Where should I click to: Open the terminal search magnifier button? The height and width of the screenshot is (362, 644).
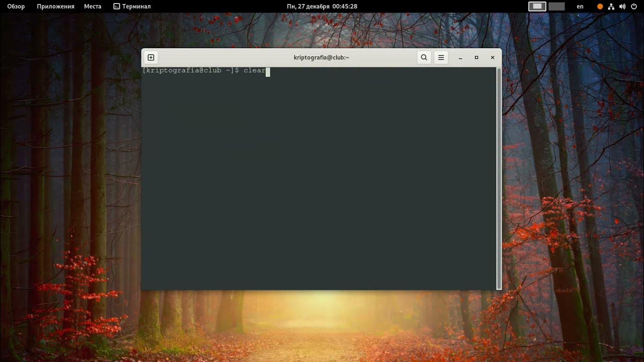tap(424, 57)
